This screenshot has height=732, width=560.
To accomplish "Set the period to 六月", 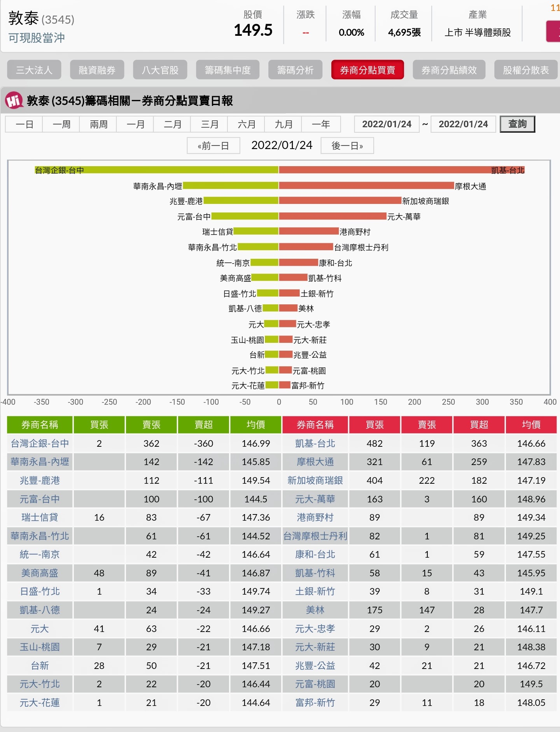I will click(246, 125).
